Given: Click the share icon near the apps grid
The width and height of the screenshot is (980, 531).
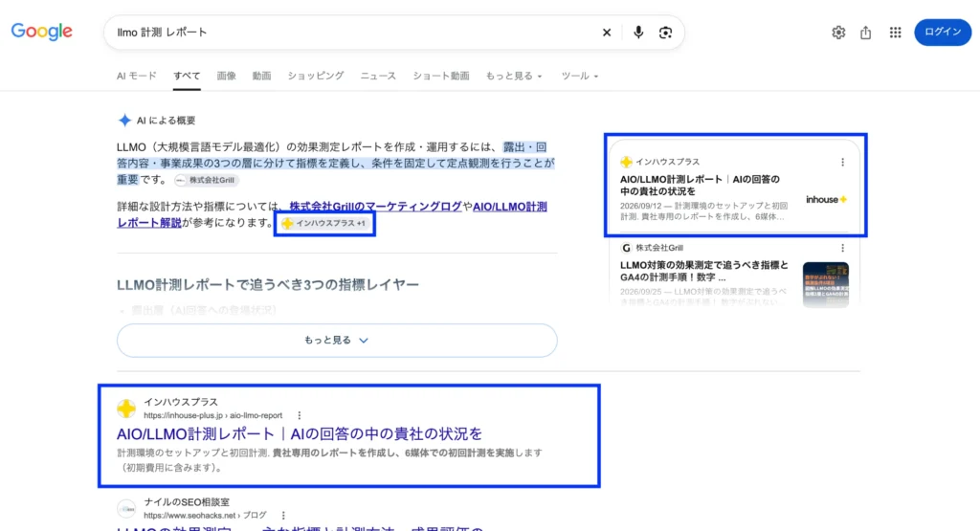Looking at the screenshot, I should coord(865,33).
